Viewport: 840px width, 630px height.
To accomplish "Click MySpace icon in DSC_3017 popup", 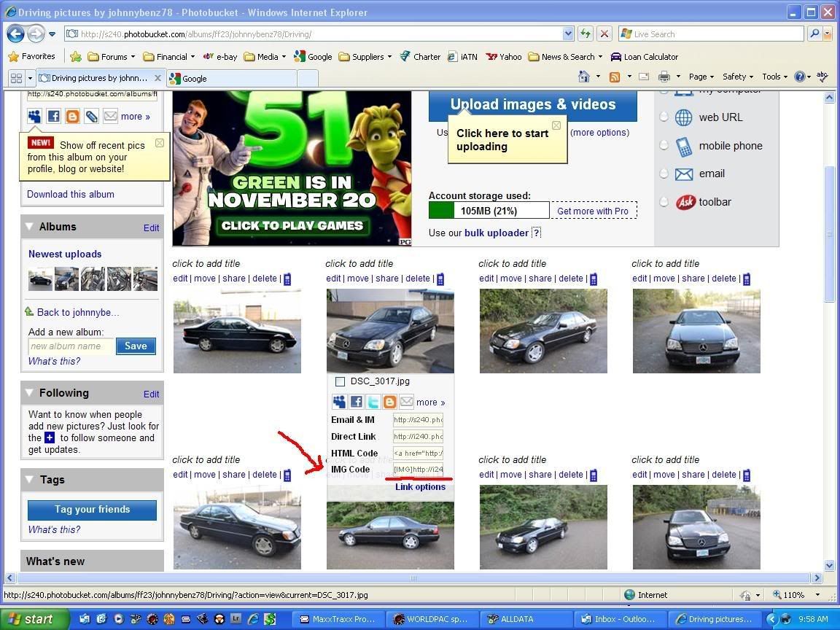I will click(x=339, y=402).
